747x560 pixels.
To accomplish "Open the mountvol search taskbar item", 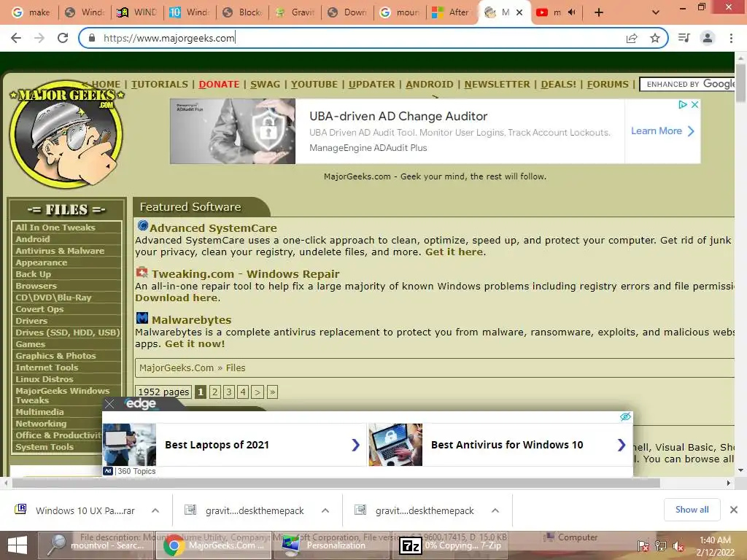I will [96, 545].
